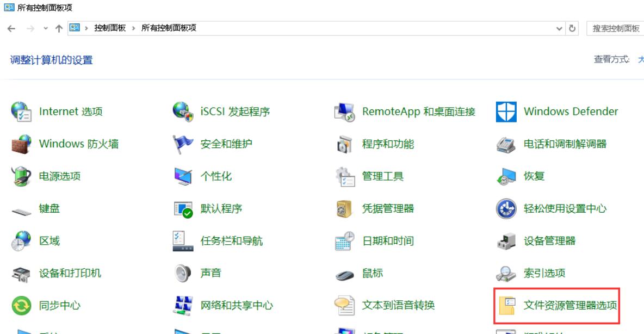Click the 调整计算机的设置 heading

point(51,60)
